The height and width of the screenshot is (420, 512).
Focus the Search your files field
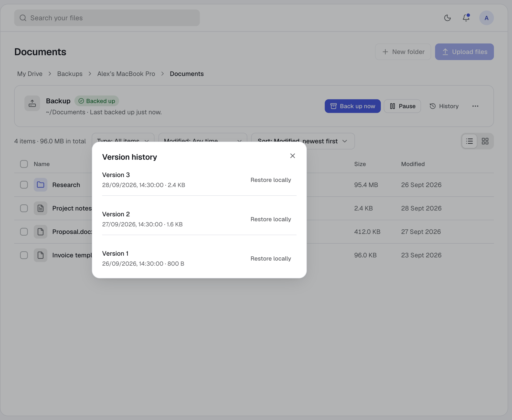coord(107,18)
